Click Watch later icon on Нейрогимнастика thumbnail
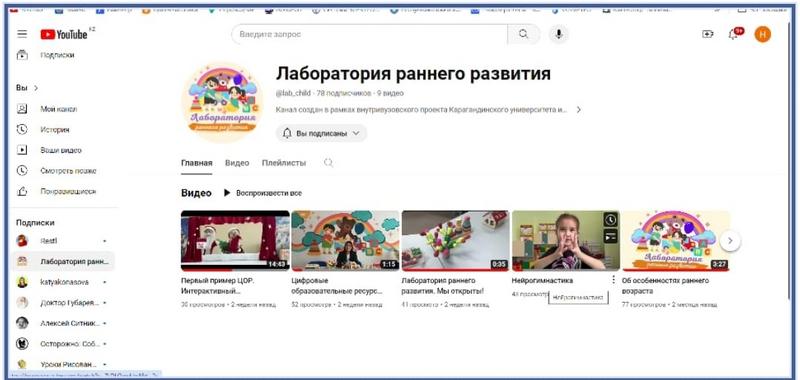Image resolution: width=800 pixels, height=380 pixels. (611, 220)
